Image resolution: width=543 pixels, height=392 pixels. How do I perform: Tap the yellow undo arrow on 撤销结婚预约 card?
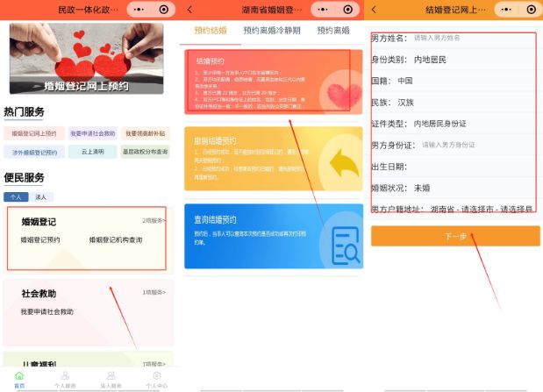344,165
